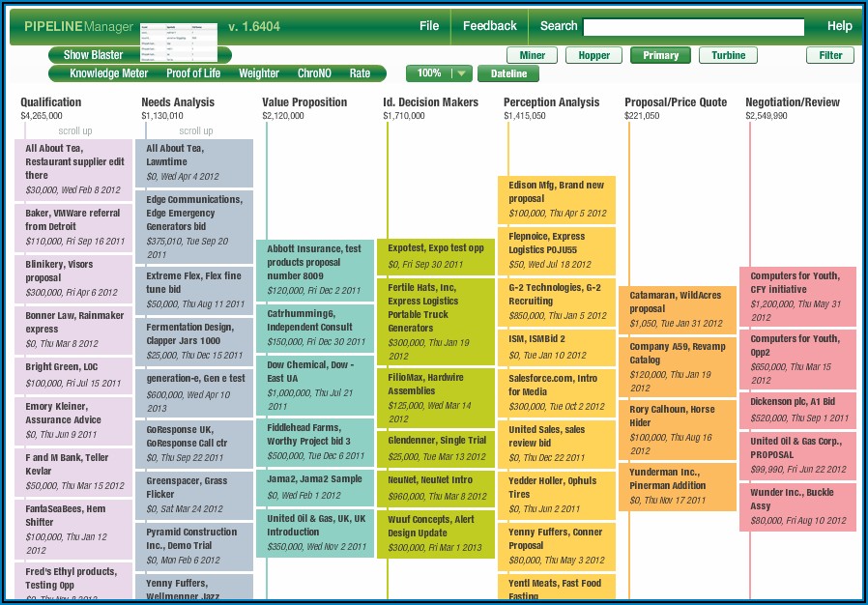The image size is (868, 605).
Task: Click the Rate toolbar option
Action: (x=360, y=73)
